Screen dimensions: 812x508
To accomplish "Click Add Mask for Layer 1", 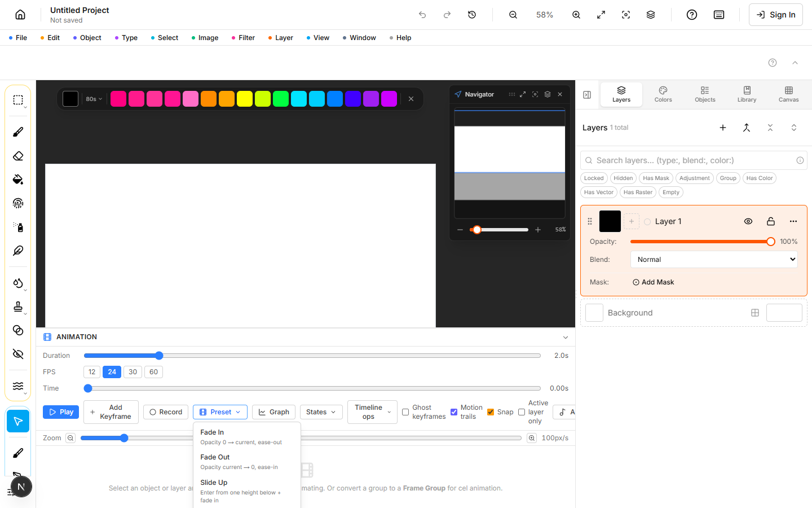I will (653, 282).
